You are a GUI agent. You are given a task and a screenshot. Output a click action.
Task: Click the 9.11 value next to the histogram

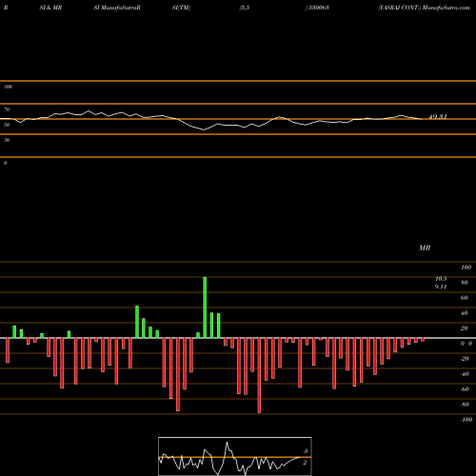pos(441,287)
